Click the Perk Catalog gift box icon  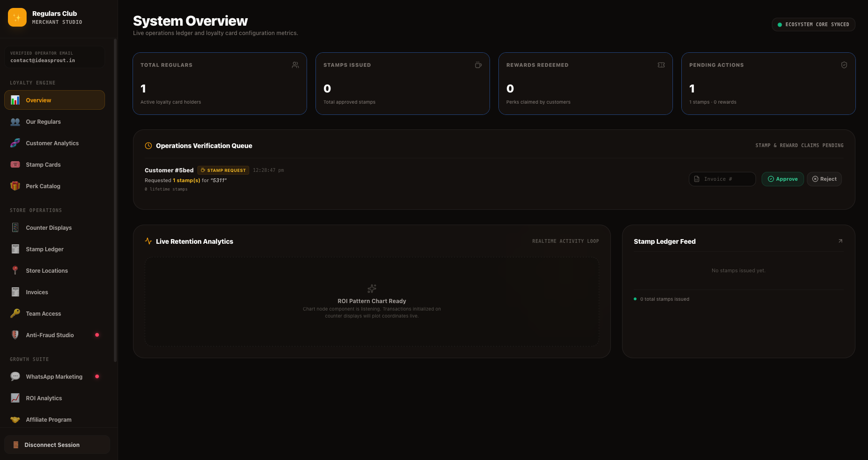tap(15, 186)
